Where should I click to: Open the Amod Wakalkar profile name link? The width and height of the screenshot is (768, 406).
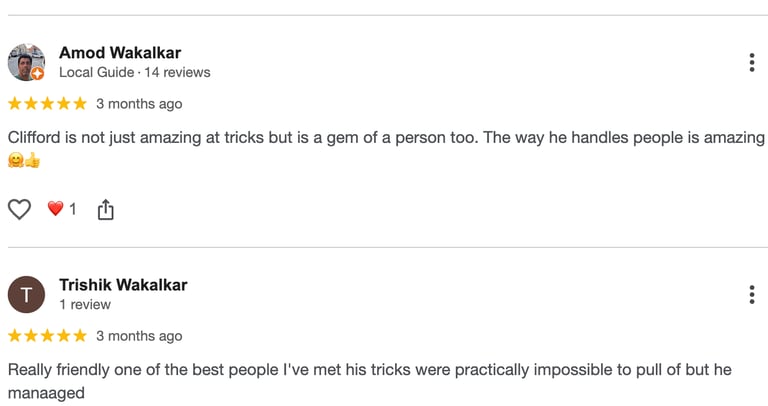pos(120,52)
